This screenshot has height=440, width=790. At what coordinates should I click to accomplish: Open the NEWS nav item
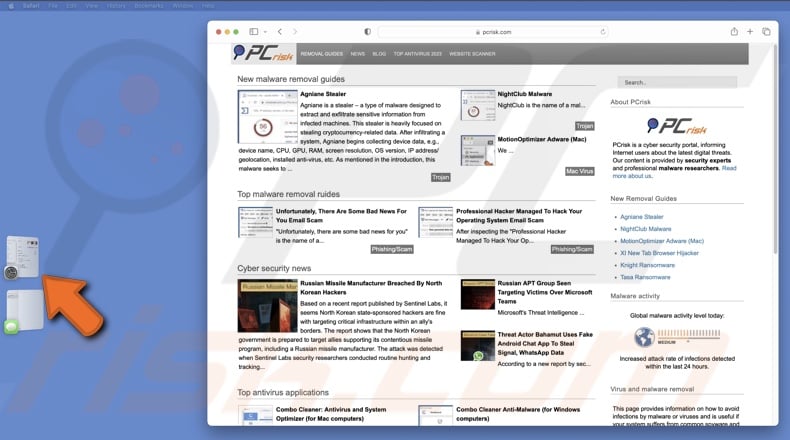coord(358,54)
